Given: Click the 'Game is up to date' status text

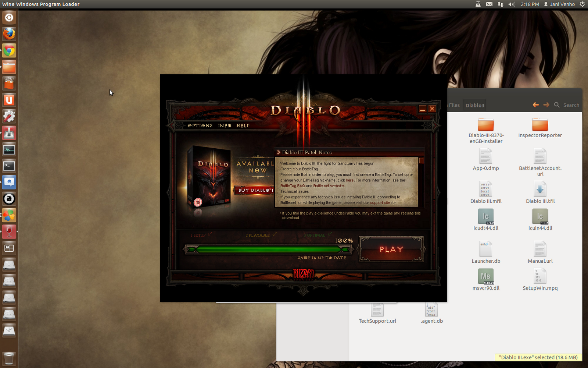Looking at the screenshot, I should pos(322,258).
